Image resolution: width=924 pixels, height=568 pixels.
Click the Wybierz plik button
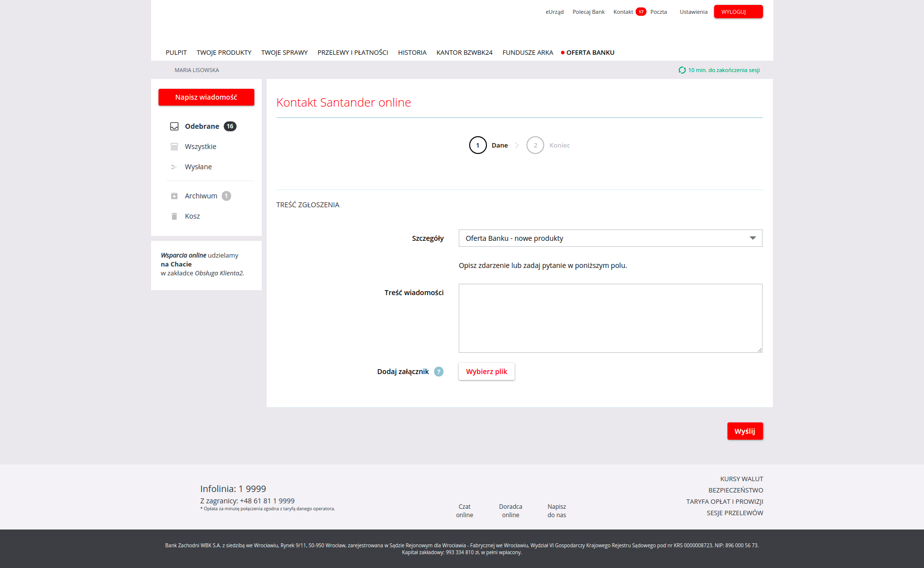pos(486,372)
